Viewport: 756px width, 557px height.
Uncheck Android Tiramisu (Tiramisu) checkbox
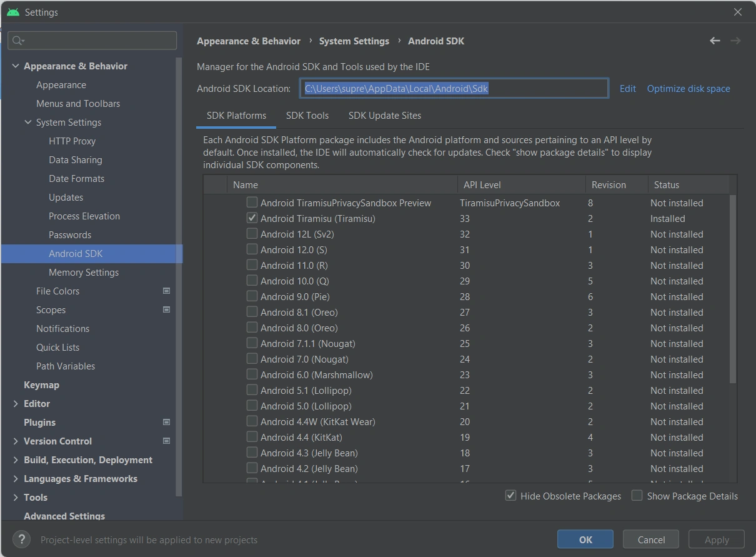[252, 218]
